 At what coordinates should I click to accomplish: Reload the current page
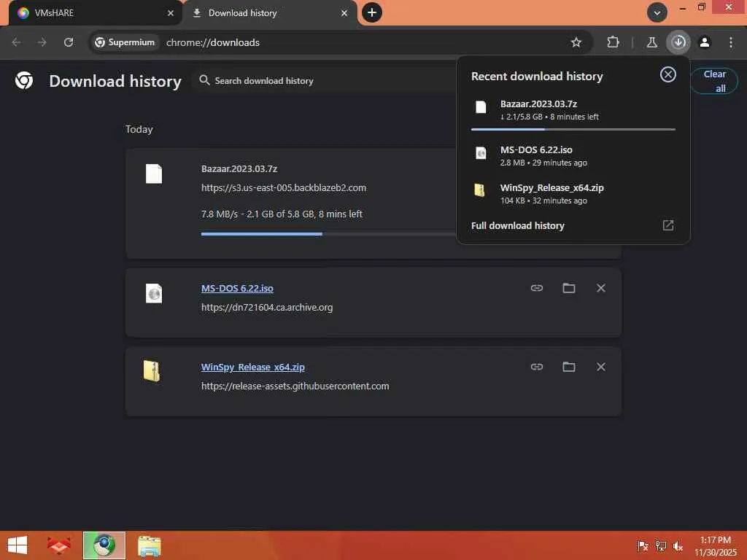(x=69, y=42)
